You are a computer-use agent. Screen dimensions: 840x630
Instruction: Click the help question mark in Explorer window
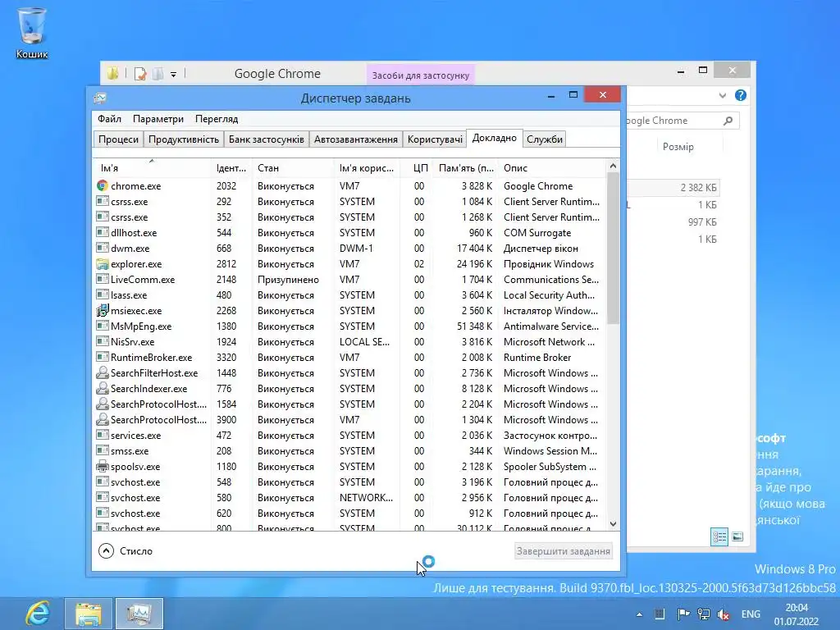coord(741,95)
